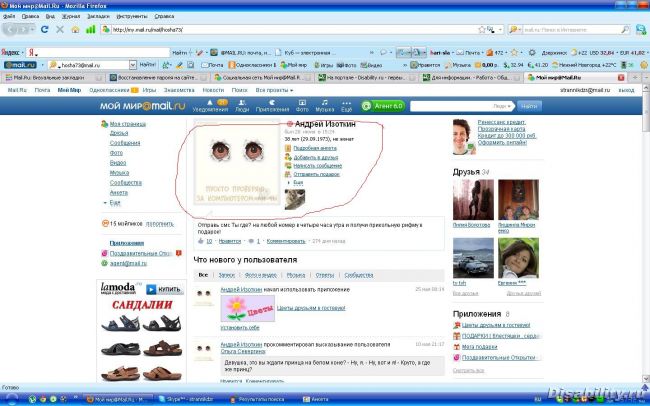The height and width of the screenshot is (406, 650).
Task: Open the Цветы app pink flower image
Action: click(247, 308)
